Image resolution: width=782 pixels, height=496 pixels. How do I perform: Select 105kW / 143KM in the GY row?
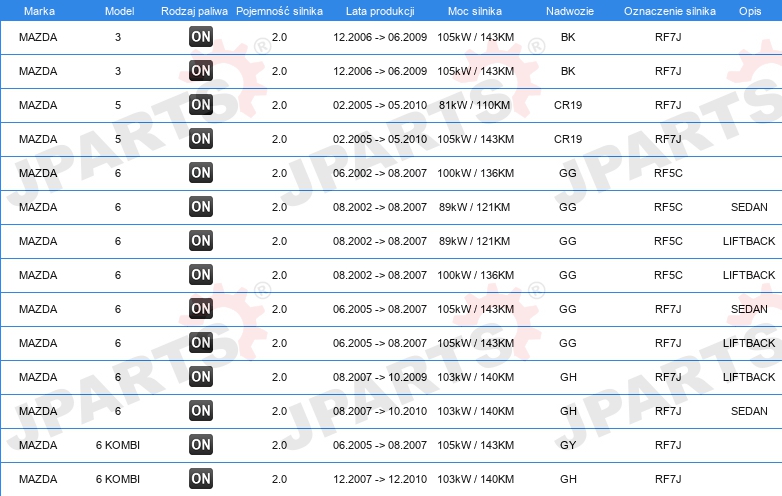pos(476,445)
